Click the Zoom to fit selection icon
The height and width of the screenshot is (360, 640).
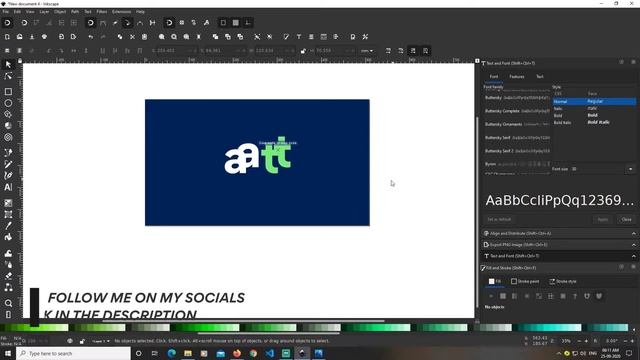click(162, 37)
